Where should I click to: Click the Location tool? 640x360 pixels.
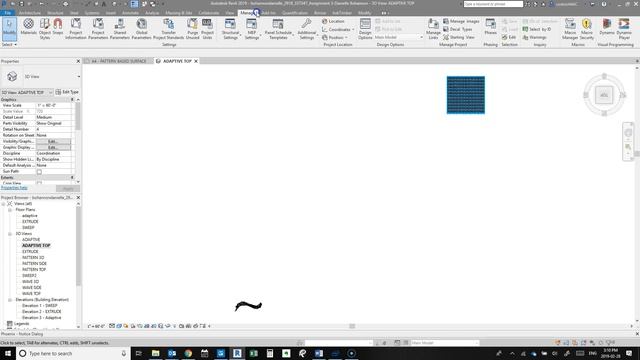coord(333,21)
